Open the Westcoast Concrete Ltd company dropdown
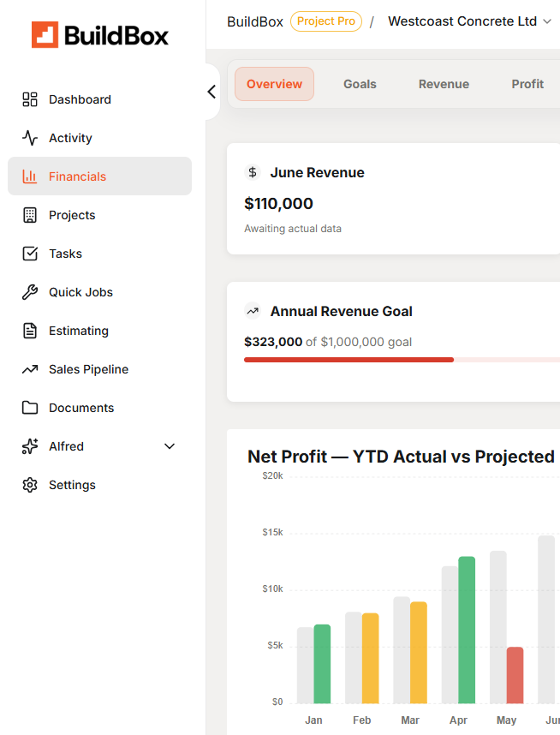This screenshot has height=735, width=560. tap(469, 21)
